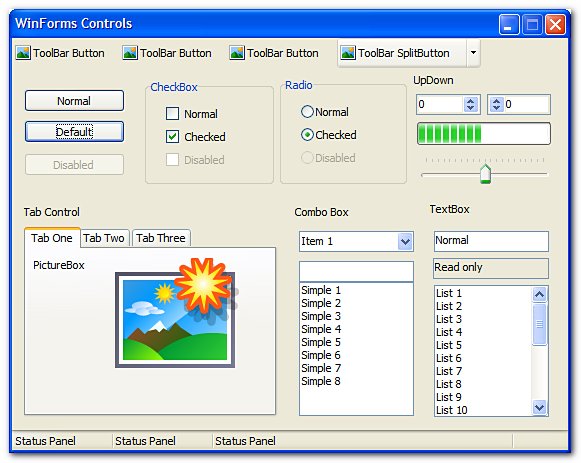Click the ToolBar SplitButton picture icon

click(x=348, y=53)
